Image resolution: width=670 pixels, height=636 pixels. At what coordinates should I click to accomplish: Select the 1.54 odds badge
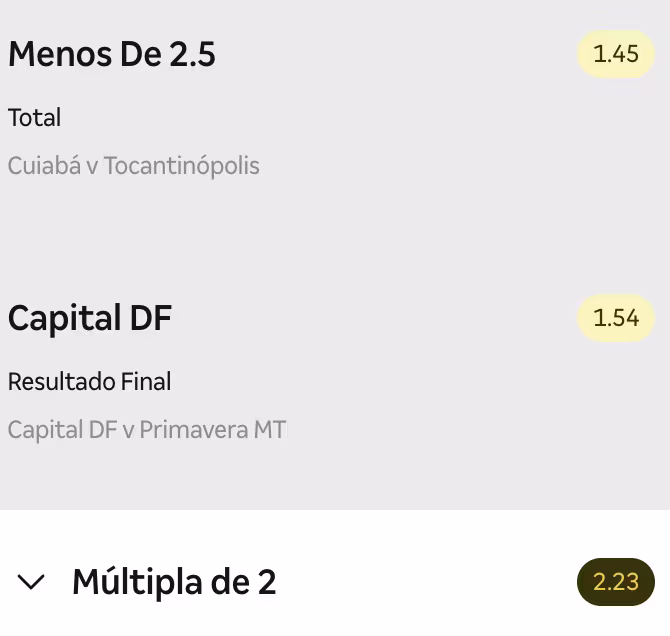616,318
